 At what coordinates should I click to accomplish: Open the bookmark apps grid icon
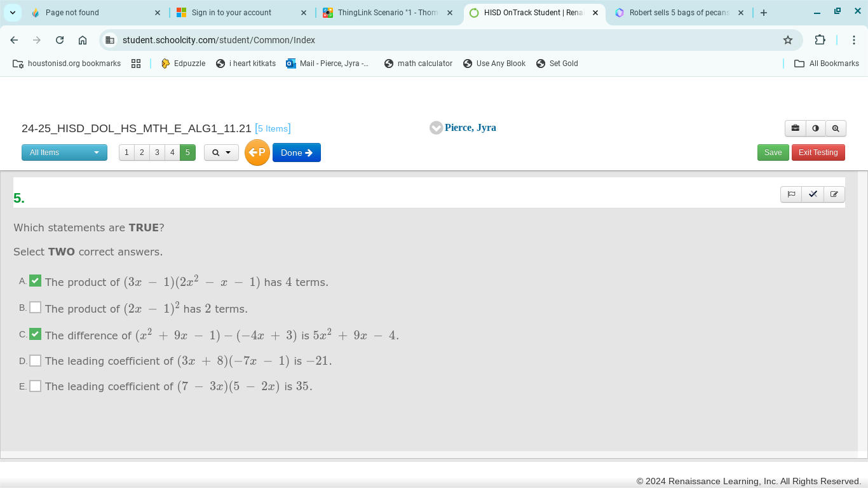point(136,64)
